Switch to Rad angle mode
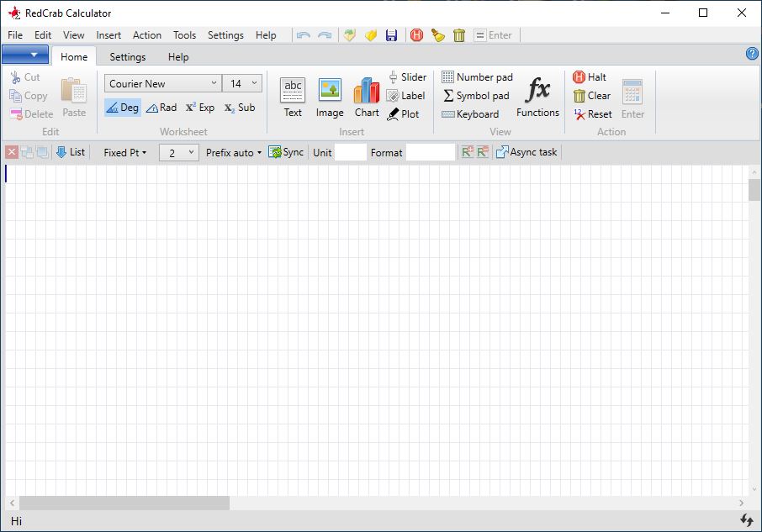This screenshot has width=762, height=532. (161, 108)
